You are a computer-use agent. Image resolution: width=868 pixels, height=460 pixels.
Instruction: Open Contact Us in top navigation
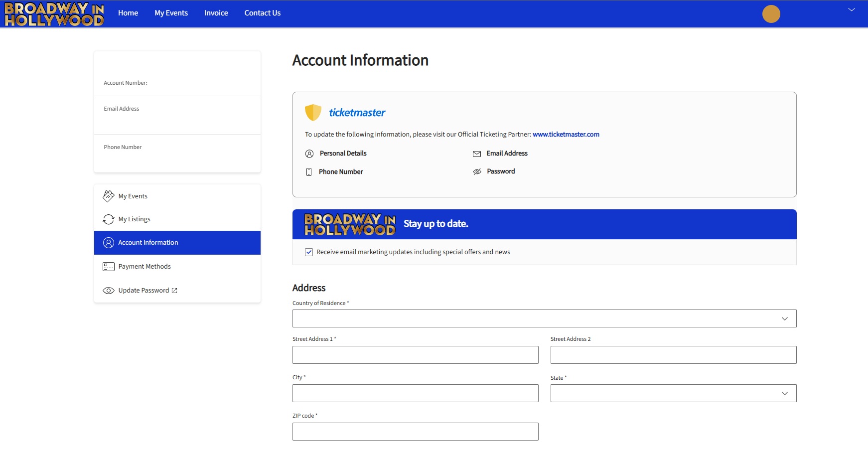tap(262, 13)
